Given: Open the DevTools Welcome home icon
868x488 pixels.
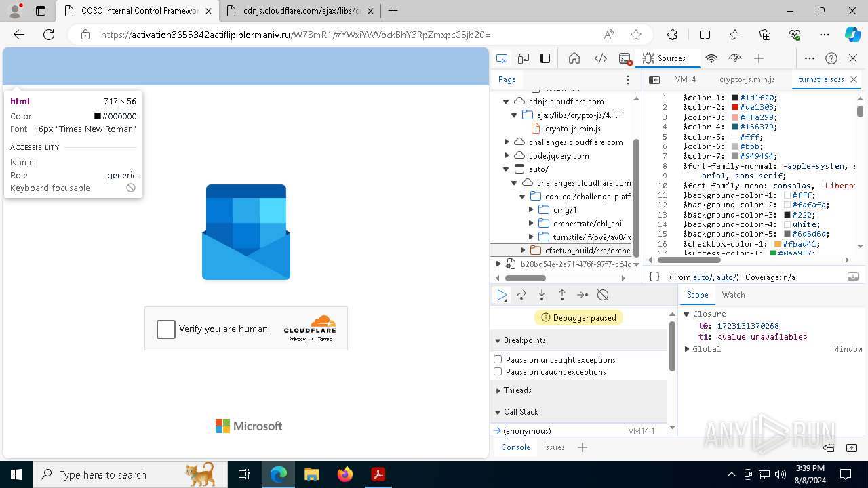Looking at the screenshot, I should tap(574, 58).
